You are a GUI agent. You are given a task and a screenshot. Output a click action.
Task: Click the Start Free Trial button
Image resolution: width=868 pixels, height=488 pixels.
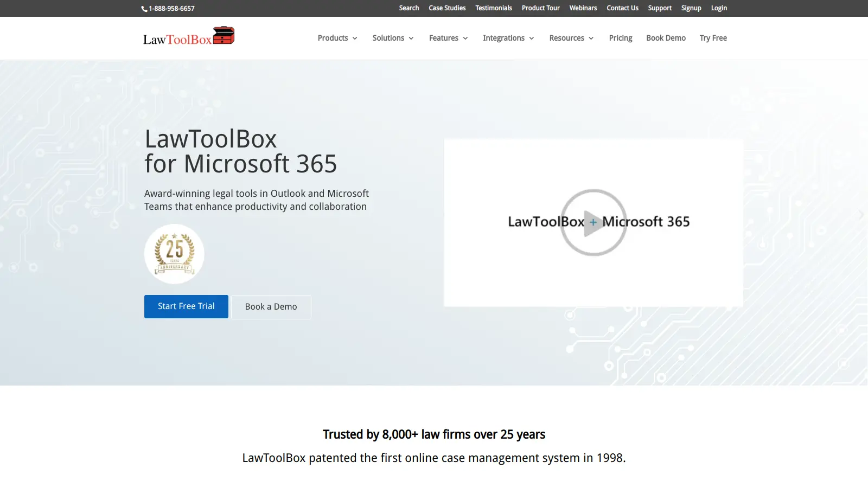click(x=186, y=306)
